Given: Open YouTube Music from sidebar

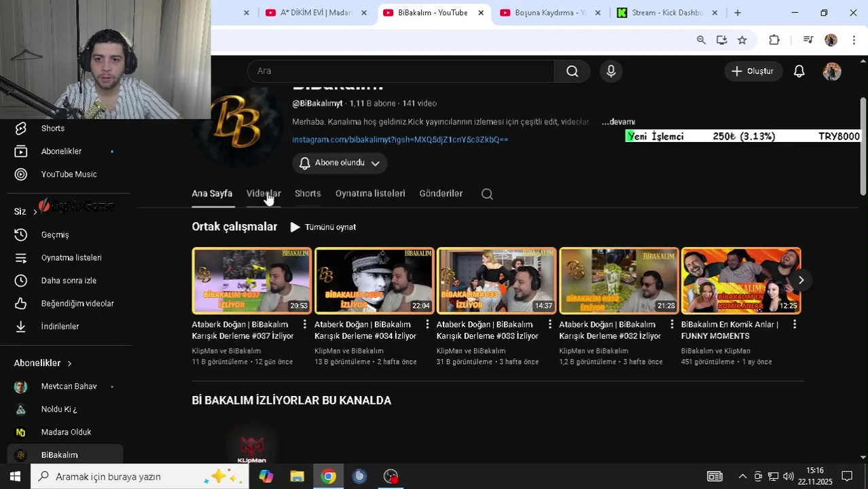Looking at the screenshot, I should (x=69, y=175).
